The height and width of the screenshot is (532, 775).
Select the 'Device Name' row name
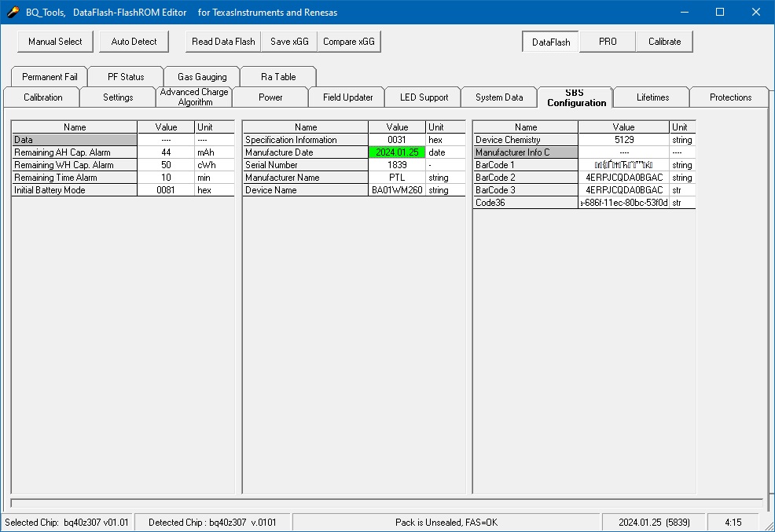pos(306,190)
